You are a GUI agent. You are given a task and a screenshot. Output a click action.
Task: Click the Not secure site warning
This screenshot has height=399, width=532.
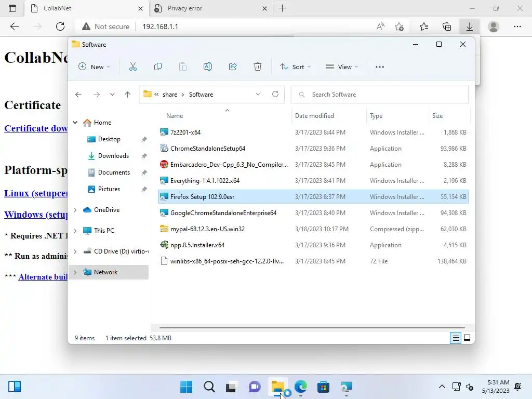106,26
